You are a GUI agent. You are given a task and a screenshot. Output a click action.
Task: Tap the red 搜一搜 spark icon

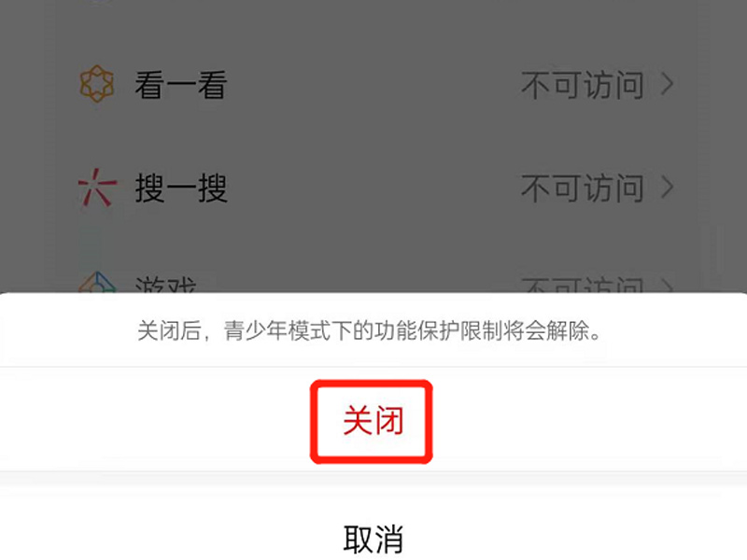[x=97, y=188]
